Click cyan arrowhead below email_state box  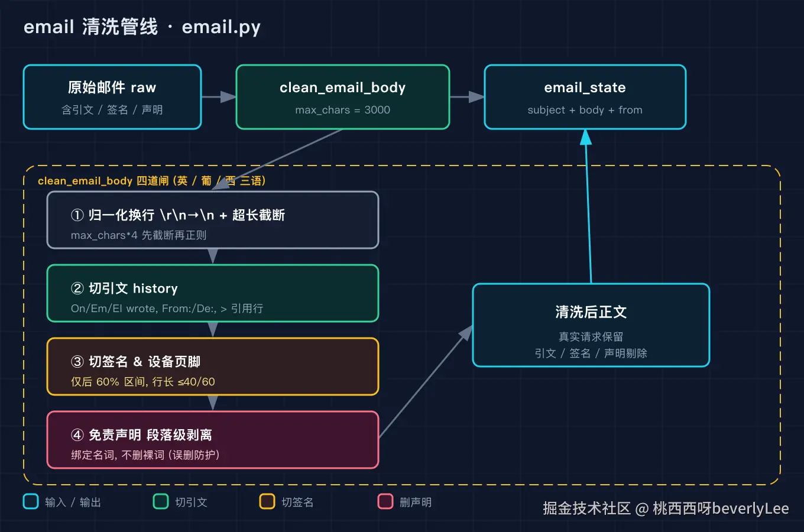pos(586,137)
